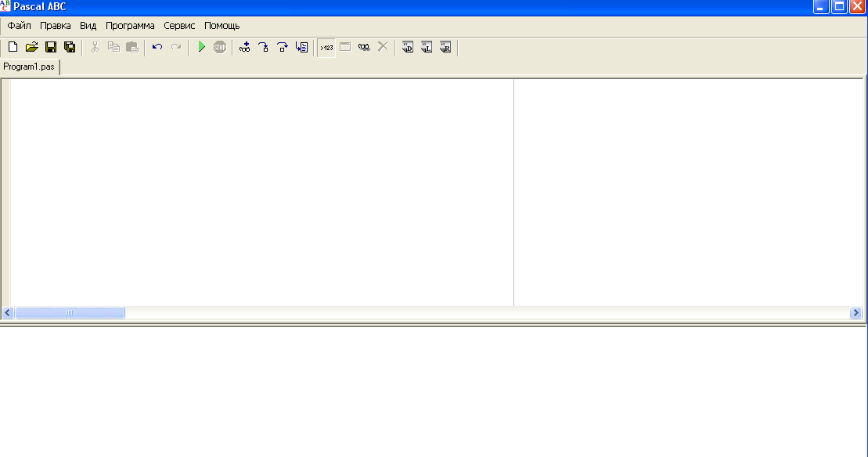Click the R toolbar icon

[445, 47]
